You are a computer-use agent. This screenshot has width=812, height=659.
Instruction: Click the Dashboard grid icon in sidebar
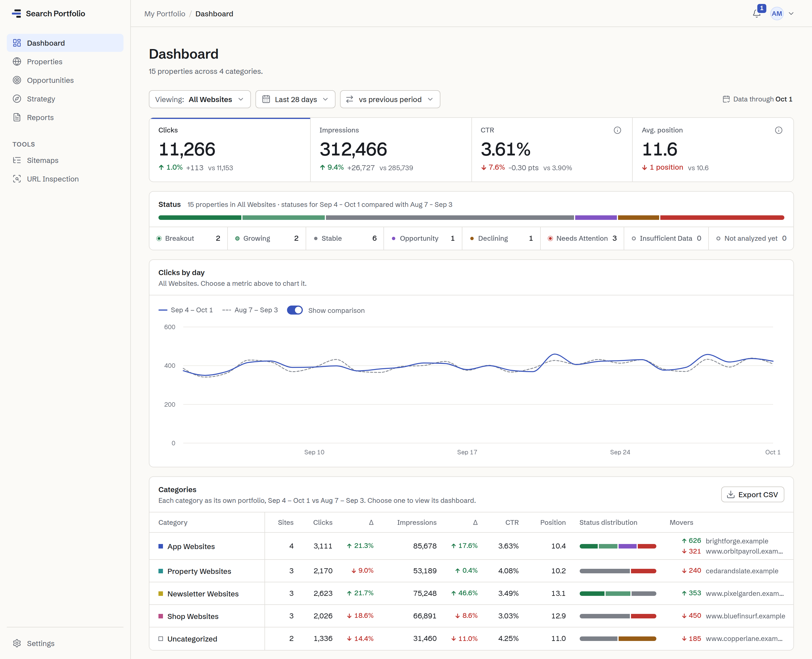[x=17, y=43]
